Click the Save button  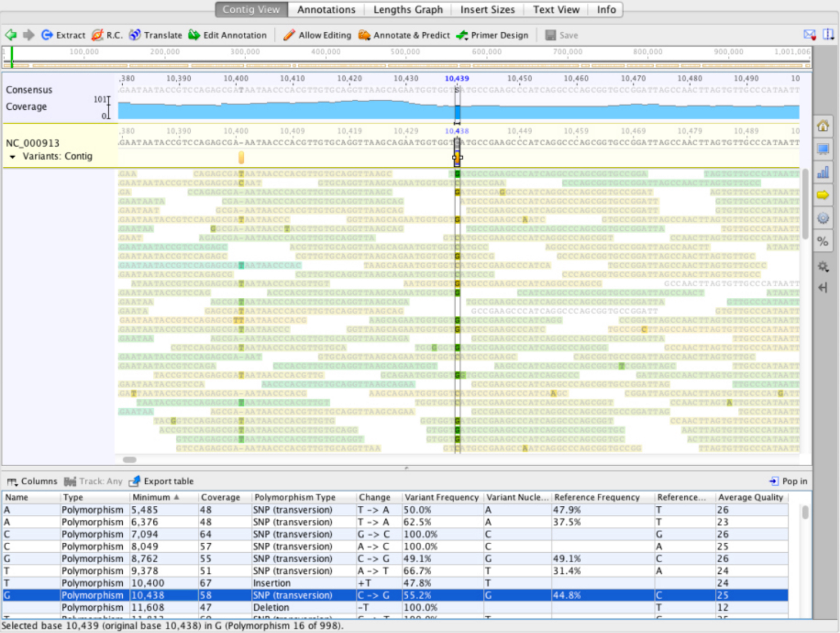click(562, 35)
